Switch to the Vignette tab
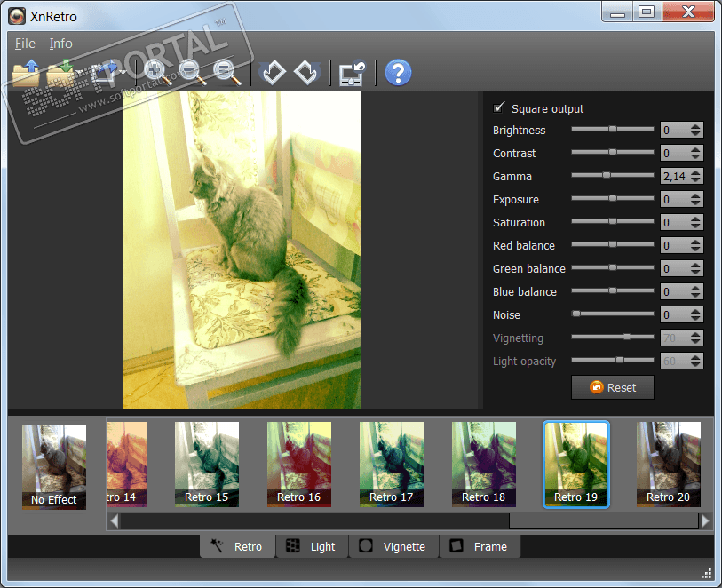Screen dimensions: 722x588 pos(393,546)
